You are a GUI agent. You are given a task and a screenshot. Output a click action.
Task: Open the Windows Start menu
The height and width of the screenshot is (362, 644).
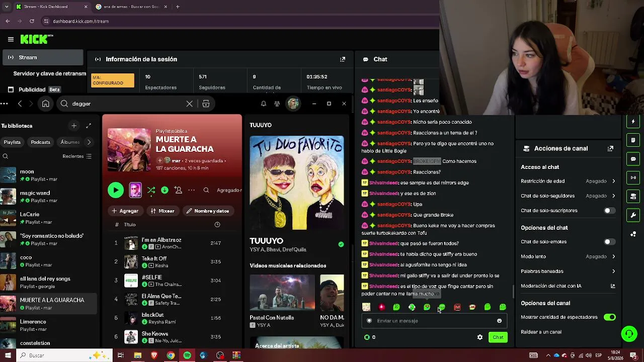[x=8, y=355]
